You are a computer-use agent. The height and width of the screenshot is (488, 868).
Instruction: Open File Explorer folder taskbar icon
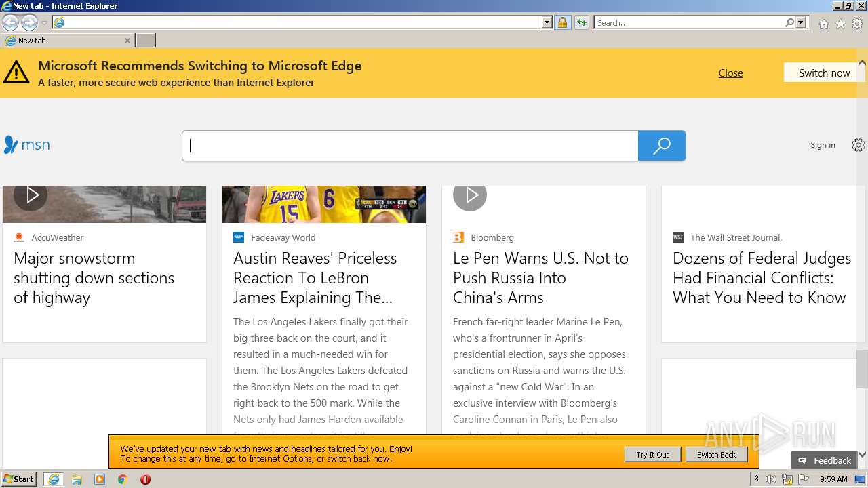pos(77,479)
